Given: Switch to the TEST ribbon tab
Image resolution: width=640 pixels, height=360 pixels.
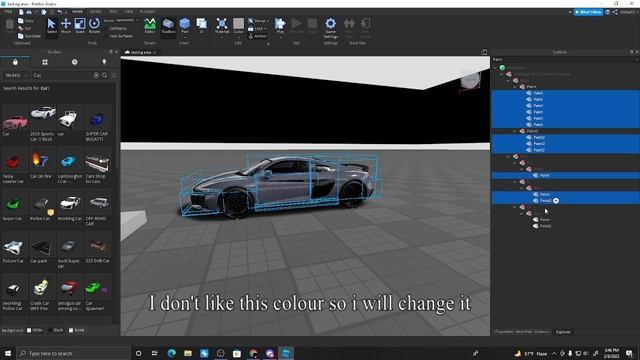Looking at the screenshot, I should 113,12.
